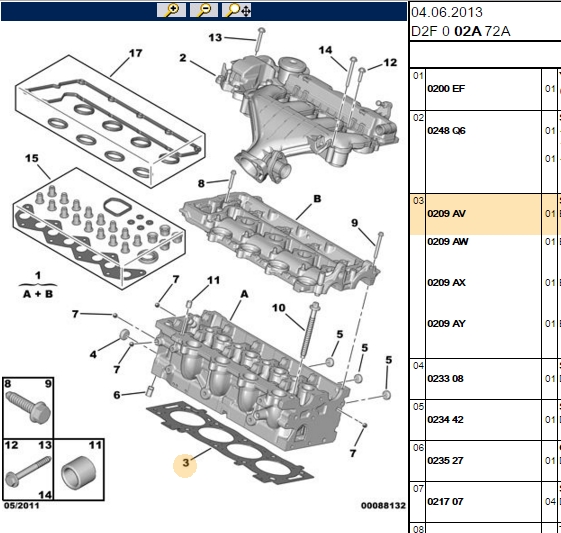
Task: Select part number 0200 EF
Action: (x=446, y=89)
